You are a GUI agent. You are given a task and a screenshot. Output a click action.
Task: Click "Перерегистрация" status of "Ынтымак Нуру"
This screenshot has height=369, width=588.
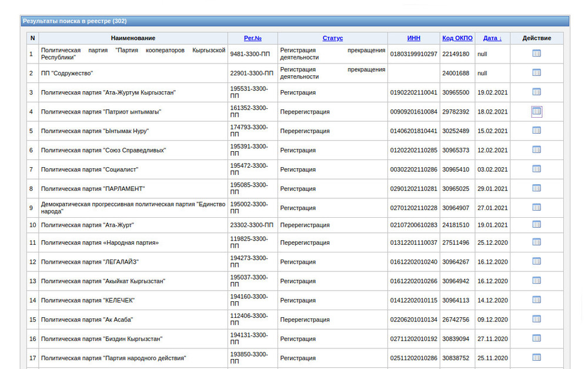point(305,131)
